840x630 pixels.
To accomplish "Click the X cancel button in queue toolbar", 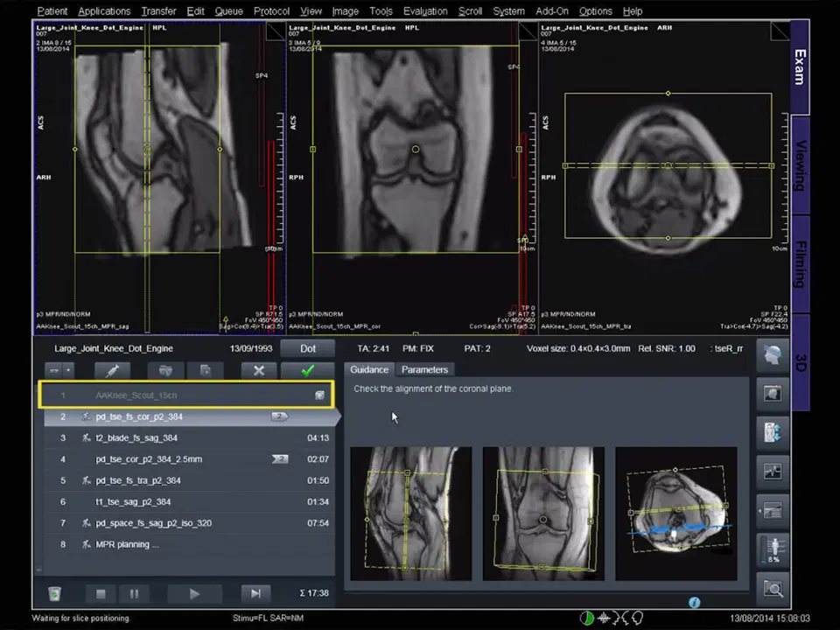I will (x=259, y=371).
